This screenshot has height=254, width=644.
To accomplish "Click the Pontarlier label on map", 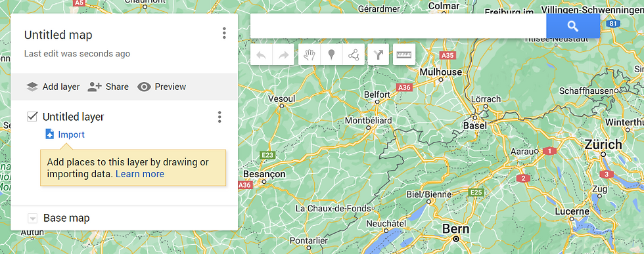I will coord(309,240).
